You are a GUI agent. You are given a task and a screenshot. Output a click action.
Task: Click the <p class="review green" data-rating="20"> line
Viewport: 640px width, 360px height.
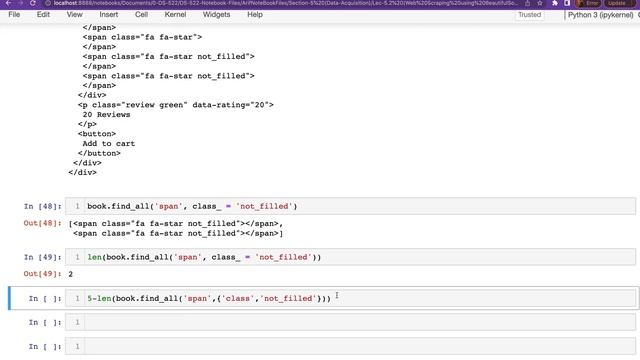[x=176, y=105]
